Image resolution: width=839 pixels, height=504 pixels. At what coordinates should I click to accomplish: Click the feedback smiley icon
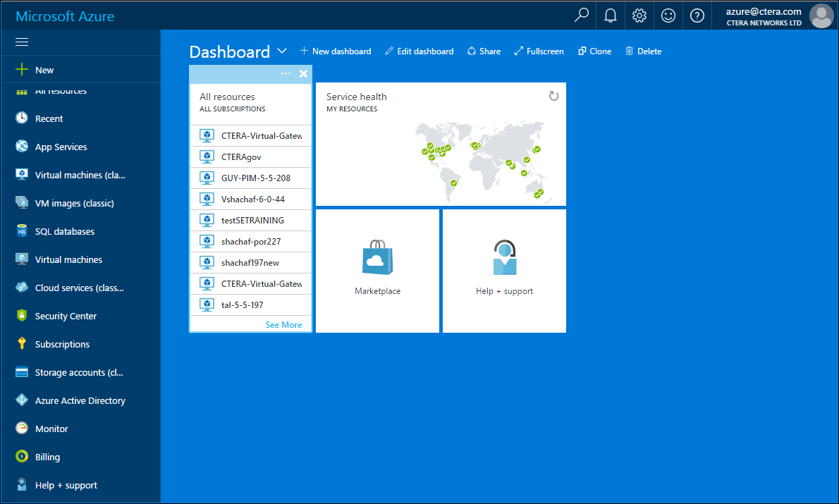tap(668, 16)
